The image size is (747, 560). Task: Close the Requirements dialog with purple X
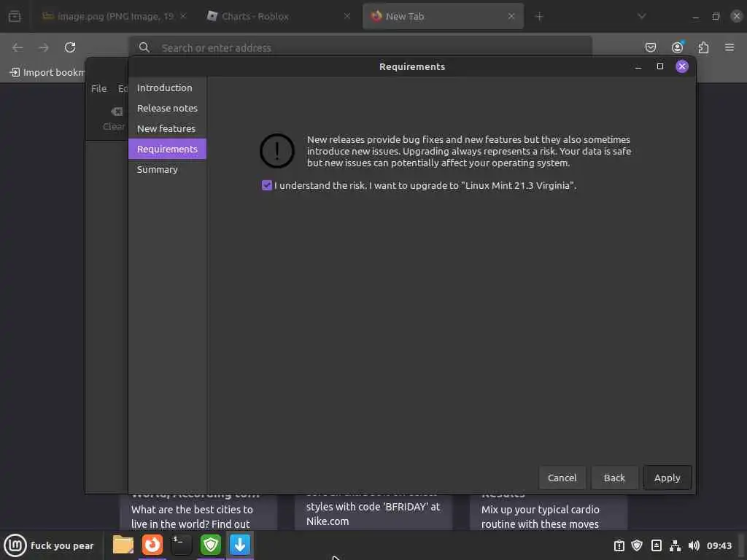(x=682, y=66)
